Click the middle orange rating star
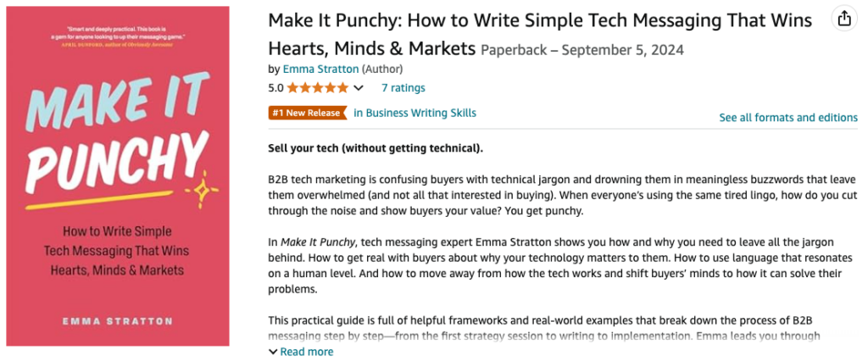Image resolution: width=868 pixels, height=361 pixels. point(318,87)
